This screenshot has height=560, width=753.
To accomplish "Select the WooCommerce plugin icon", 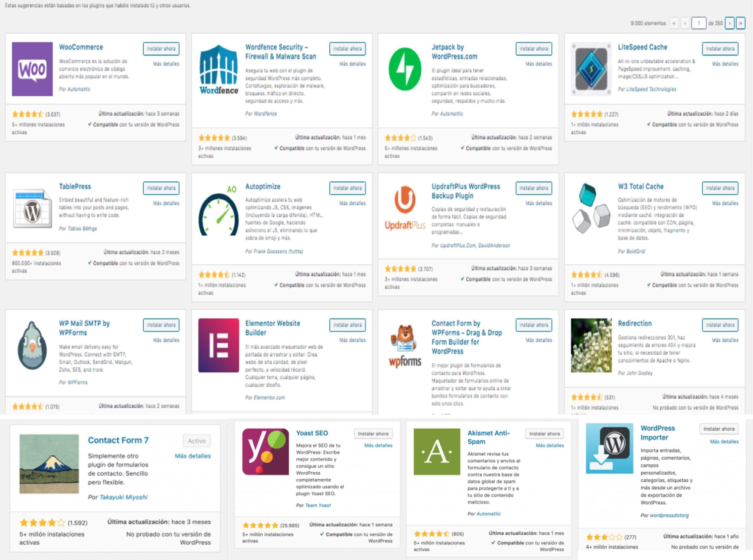I will (32, 69).
